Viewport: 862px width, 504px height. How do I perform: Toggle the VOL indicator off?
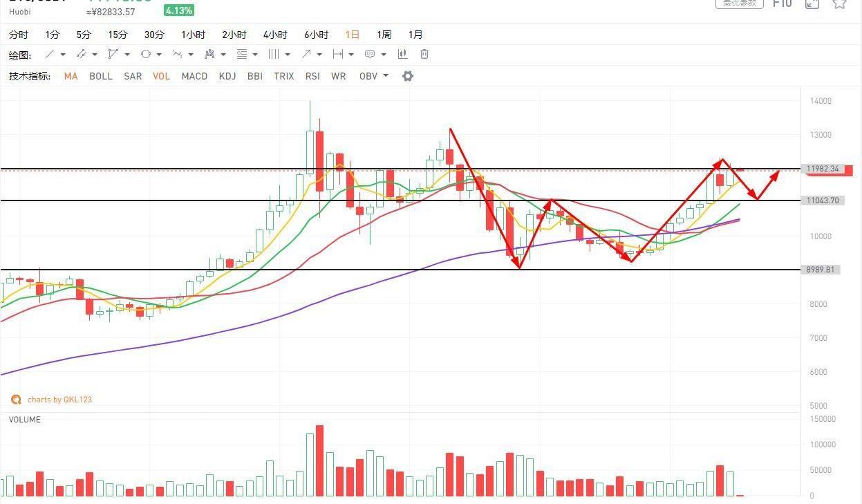click(161, 76)
